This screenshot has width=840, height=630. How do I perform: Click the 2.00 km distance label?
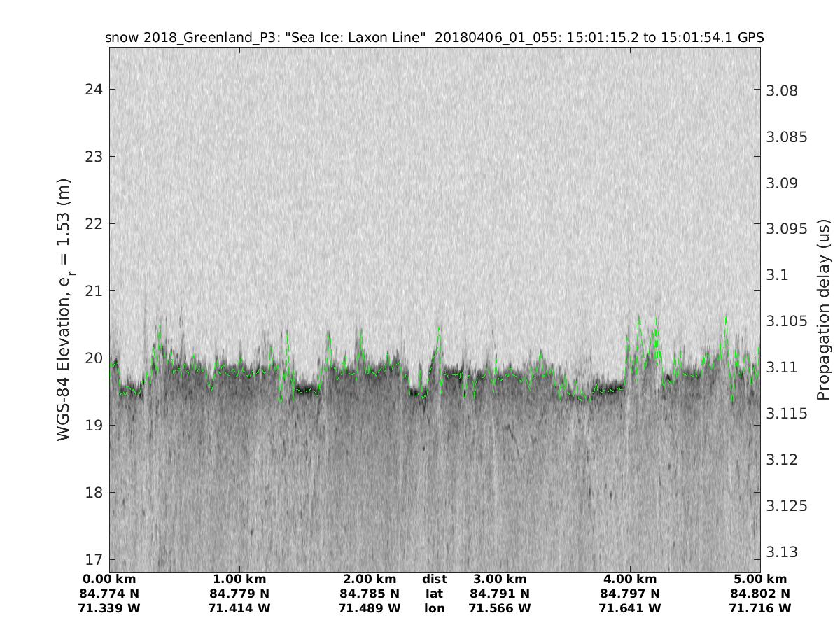[x=370, y=579]
